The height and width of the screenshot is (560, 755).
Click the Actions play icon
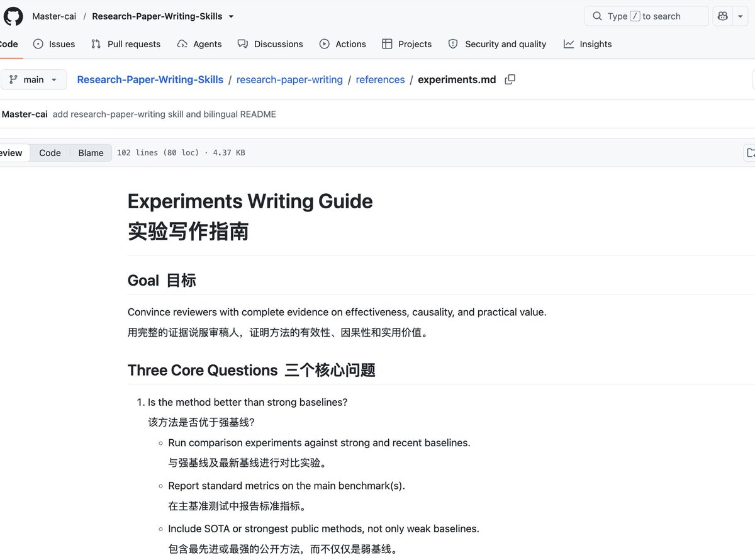[325, 44]
